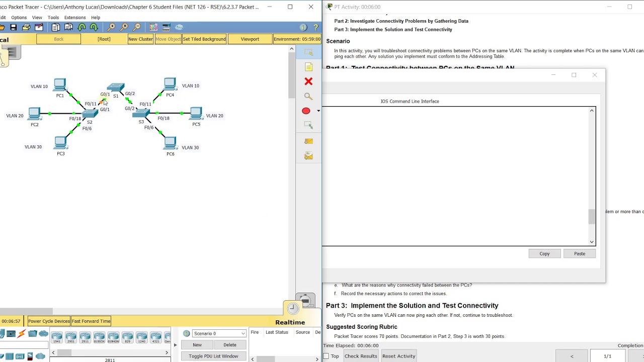Screen dimensions: 644x362
Task: Click the Realtime clock icon
Action: coord(293,308)
